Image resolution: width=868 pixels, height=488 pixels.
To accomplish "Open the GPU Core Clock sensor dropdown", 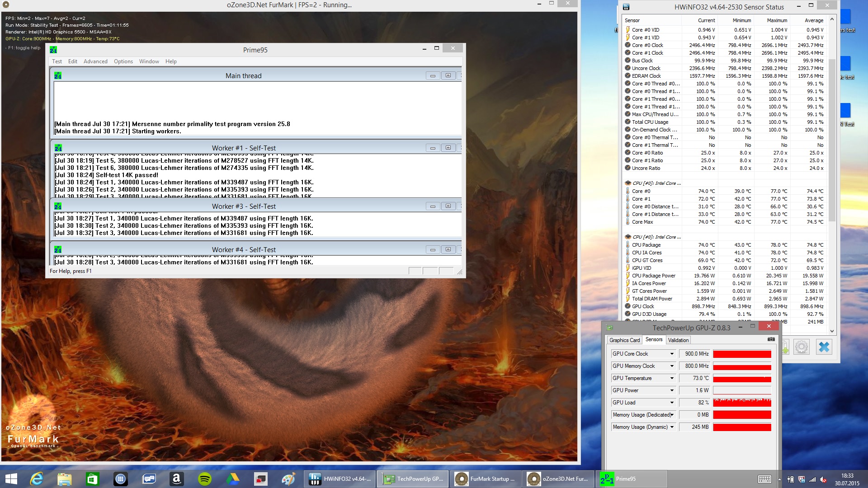I will (x=672, y=354).
